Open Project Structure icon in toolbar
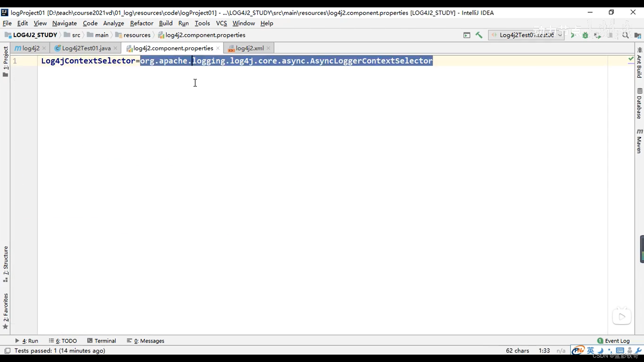This screenshot has height=362, width=644. [638, 35]
